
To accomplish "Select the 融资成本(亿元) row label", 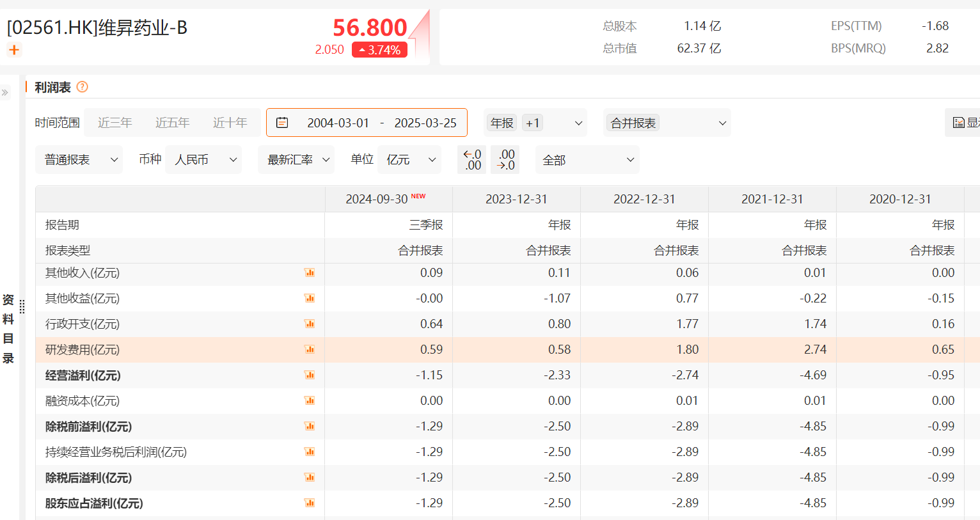I will pos(83,401).
